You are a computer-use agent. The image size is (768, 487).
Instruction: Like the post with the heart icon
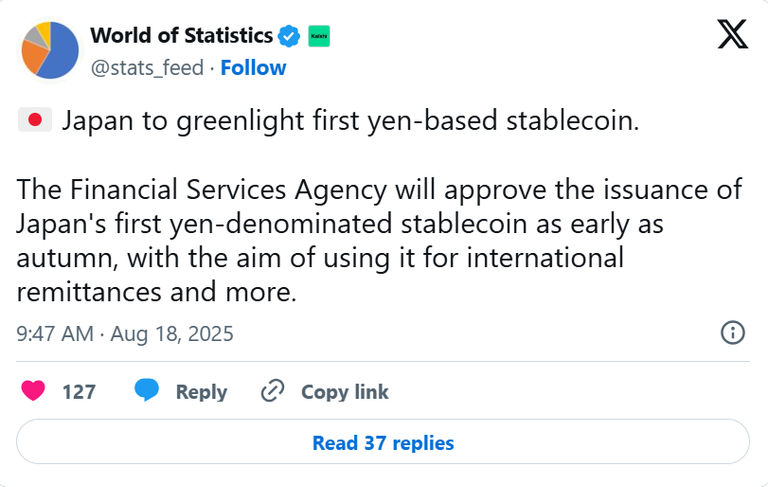(34, 391)
